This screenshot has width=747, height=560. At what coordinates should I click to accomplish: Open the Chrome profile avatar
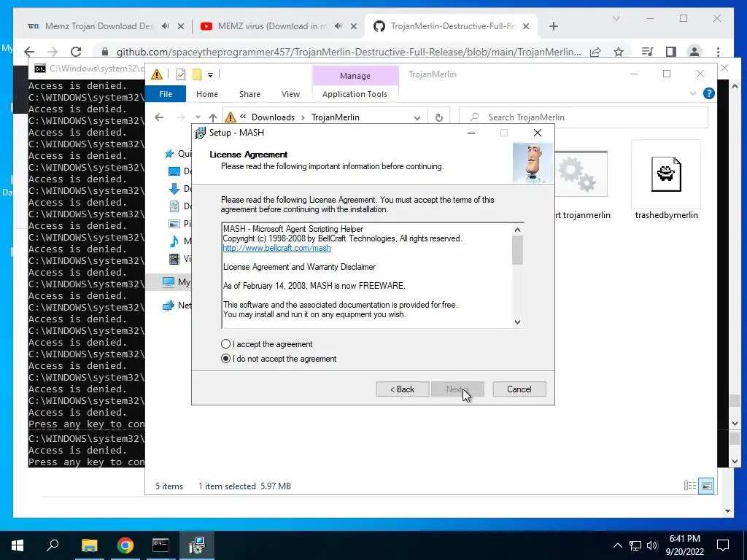tap(694, 52)
